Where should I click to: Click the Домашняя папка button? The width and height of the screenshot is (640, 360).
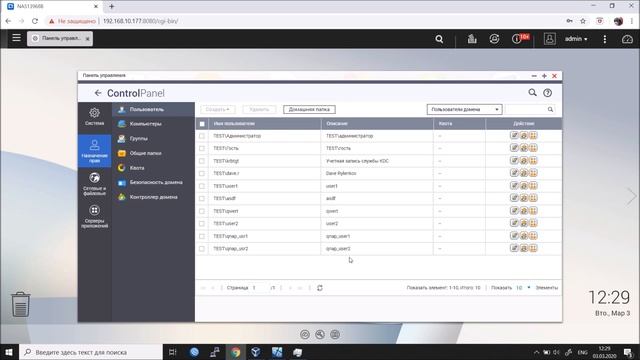pyautogui.click(x=309, y=109)
